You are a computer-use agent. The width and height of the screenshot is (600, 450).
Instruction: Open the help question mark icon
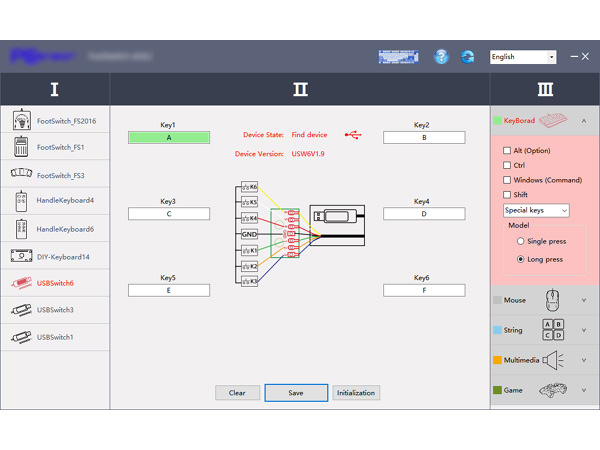(x=442, y=57)
